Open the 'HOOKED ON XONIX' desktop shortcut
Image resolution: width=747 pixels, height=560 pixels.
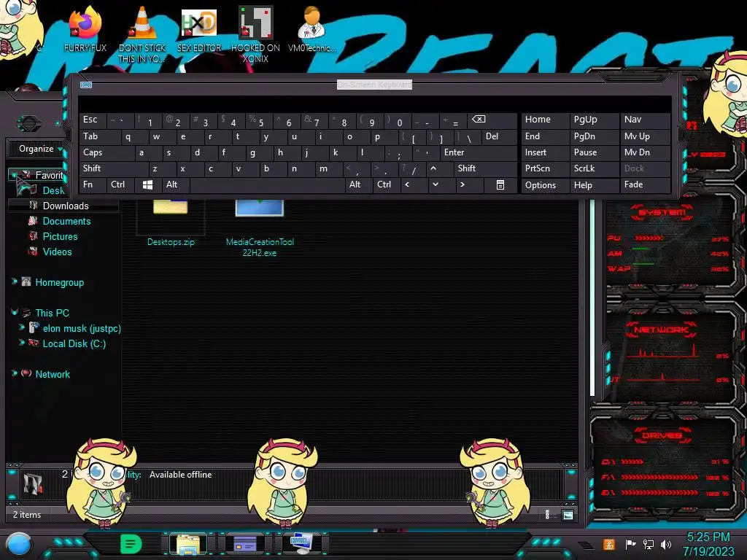point(255,34)
